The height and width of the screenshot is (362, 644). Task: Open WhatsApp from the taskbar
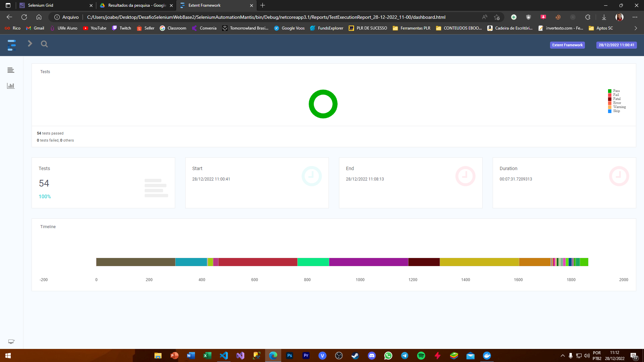pyautogui.click(x=388, y=355)
